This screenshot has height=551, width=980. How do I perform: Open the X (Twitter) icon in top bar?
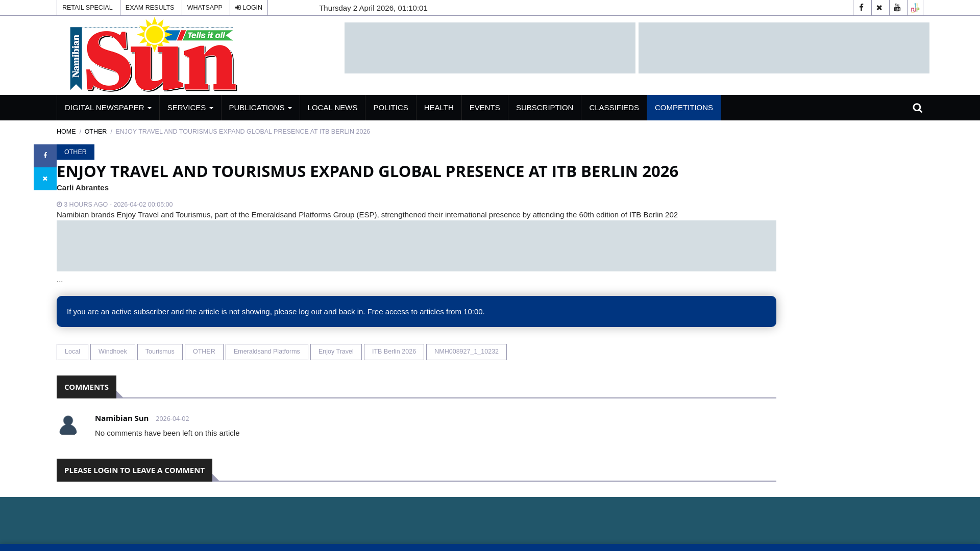(879, 8)
